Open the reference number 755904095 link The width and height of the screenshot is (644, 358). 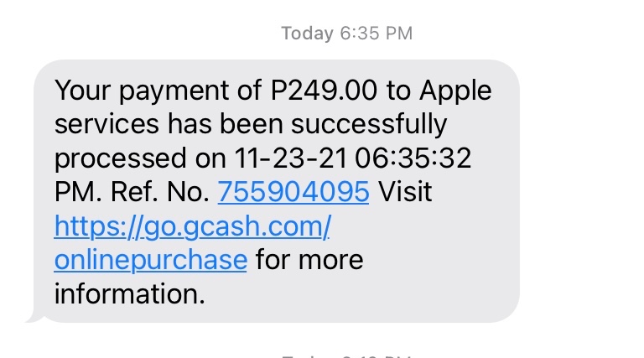click(x=293, y=192)
